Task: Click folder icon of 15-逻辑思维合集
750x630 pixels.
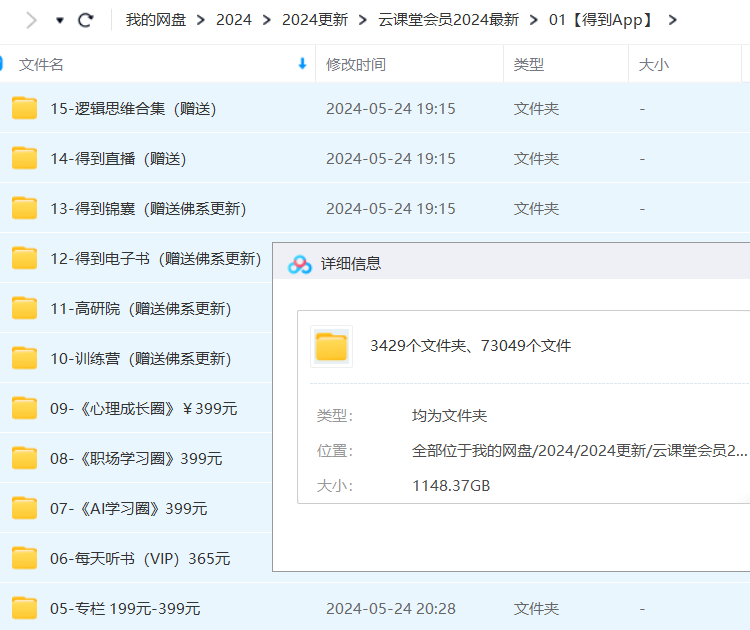Action: coord(25,108)
